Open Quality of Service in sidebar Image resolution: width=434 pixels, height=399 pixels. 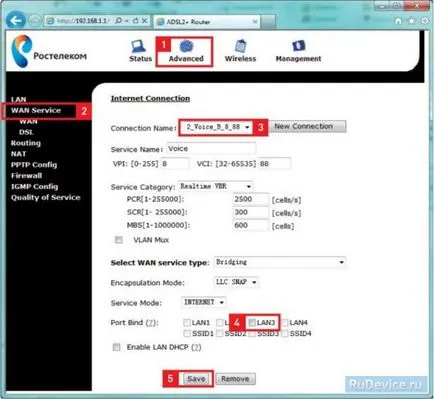pos(46,197)
